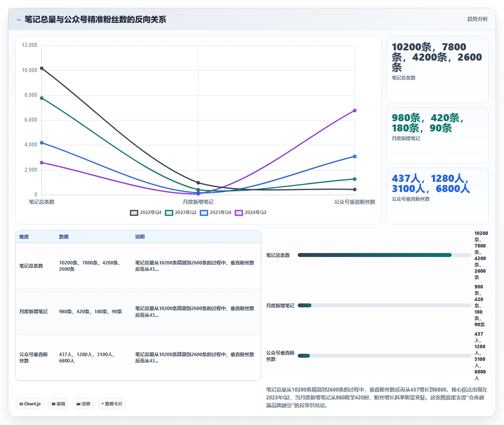
Task: Hide the 2024年Q2 purple legend series
Action: coord(250,213)
